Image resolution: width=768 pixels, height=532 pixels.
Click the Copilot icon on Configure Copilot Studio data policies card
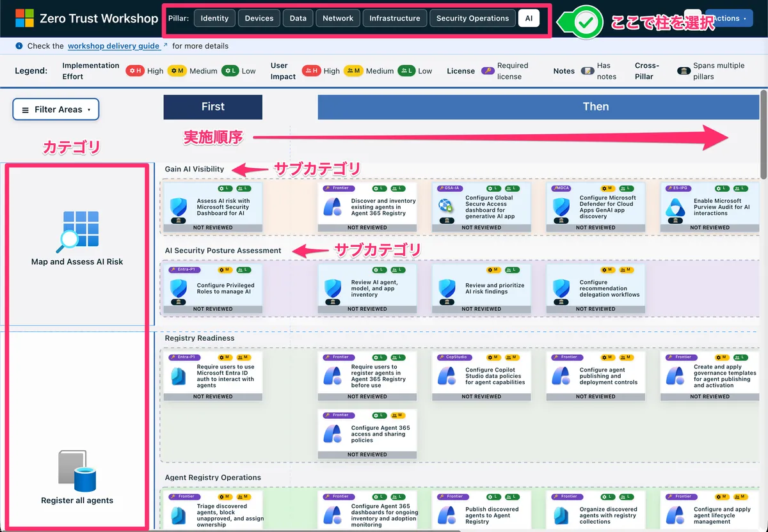[x=446, y=377]
